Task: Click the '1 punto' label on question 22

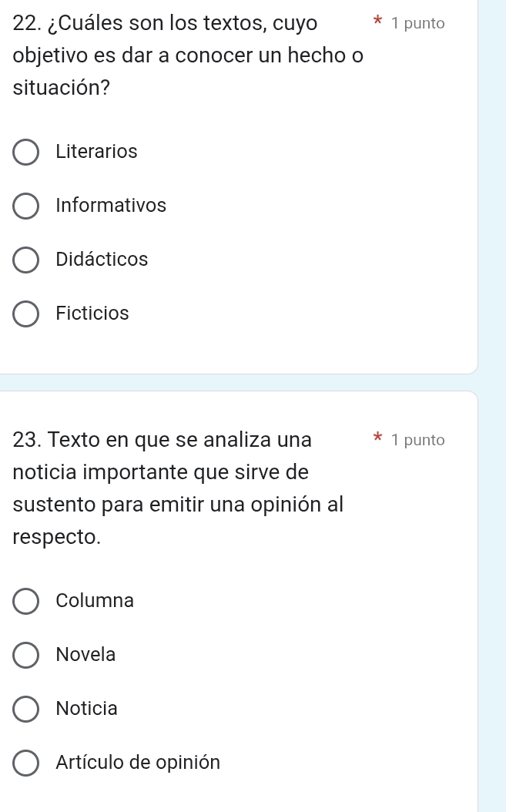Action: [x=417, y=24]
